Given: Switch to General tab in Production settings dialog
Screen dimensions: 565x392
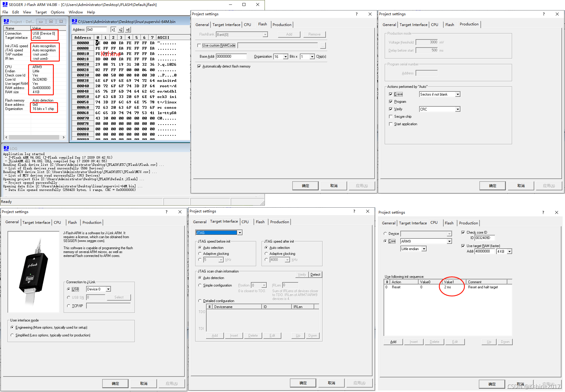Looking at the screenshot, I should click(389, 25).
